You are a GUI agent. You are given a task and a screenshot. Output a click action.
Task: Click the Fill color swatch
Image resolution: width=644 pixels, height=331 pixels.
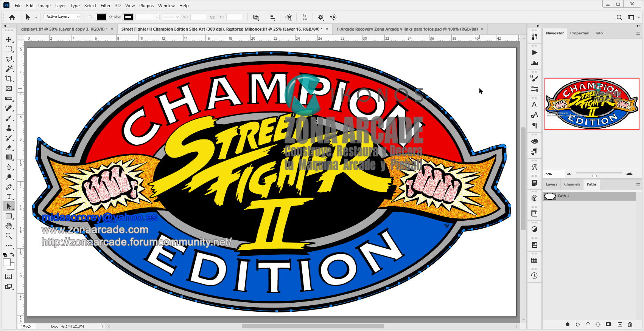click(x=101, y=17)
